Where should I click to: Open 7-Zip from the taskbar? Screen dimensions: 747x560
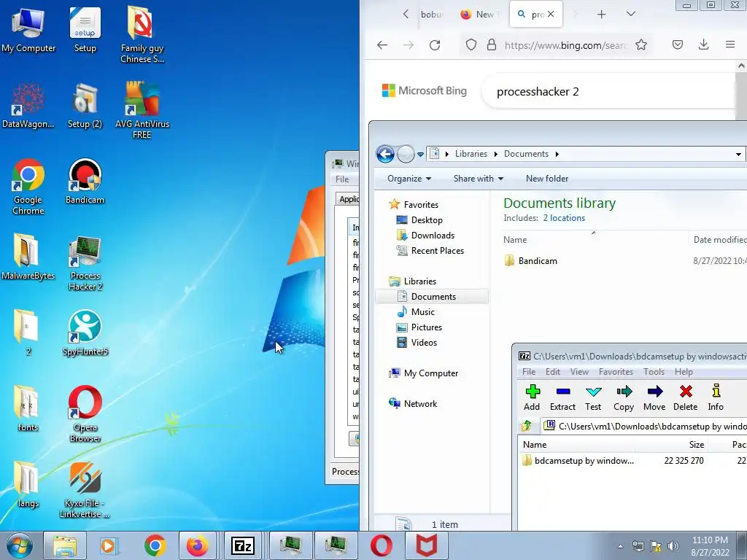click(242, 545)
